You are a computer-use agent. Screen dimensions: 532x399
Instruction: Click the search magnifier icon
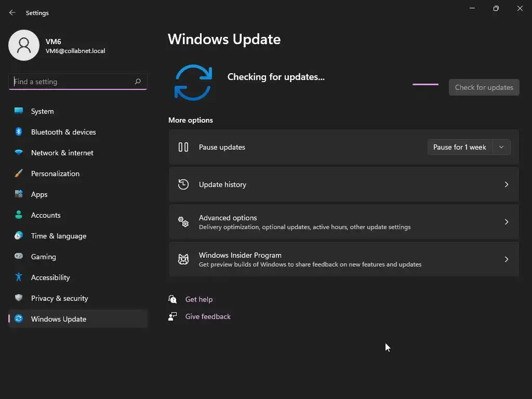(x=137, y=82)
